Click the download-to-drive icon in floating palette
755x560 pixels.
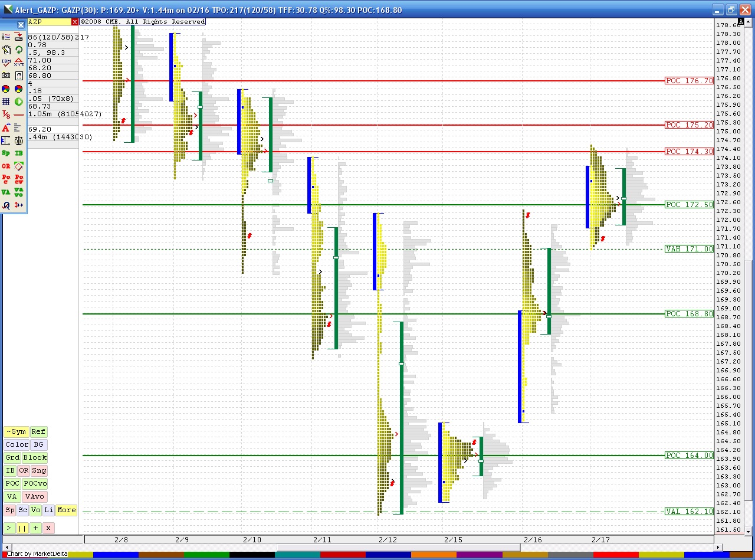pos(19,37)
